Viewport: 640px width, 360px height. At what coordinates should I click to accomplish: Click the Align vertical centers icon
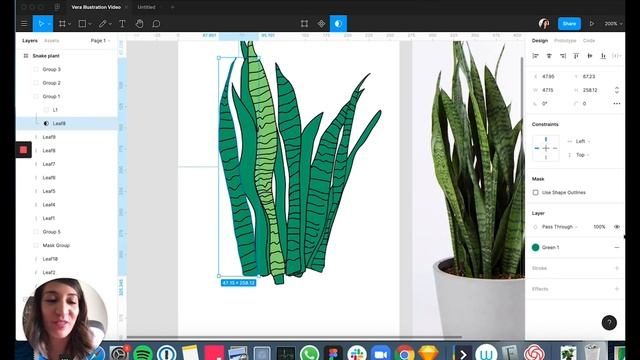pos(589,56)
